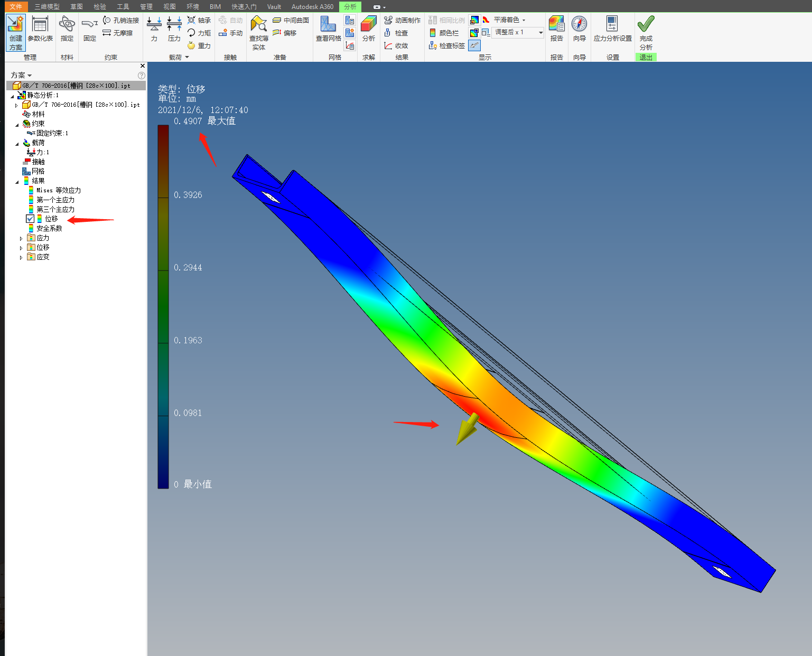Viewport: 812px width, 656px height.
Task: Select the 固定 fixed constraint tool
Action: tap(90, 29)
